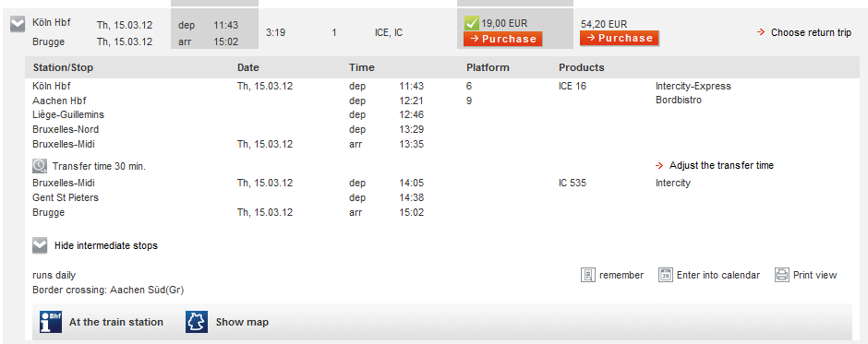Purchase the 19,00 EUR fare
This screenshot has width=868, height=344.
click(502, 40)
